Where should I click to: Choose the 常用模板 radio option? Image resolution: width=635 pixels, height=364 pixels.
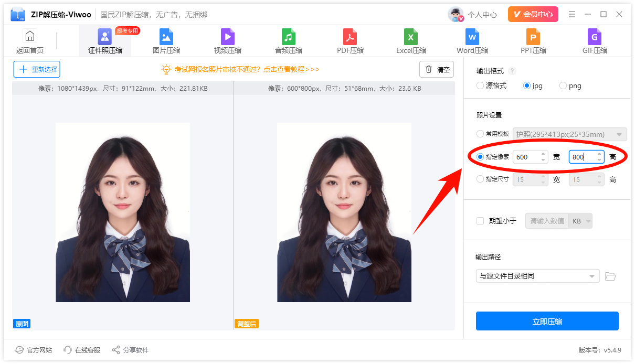pos(480,134)
